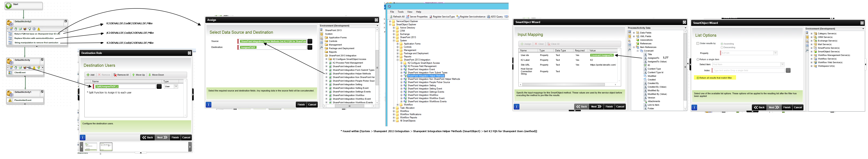Click Finish in the Assign dialog
This screenshot has width=868, height=159.
click(301, 104)
